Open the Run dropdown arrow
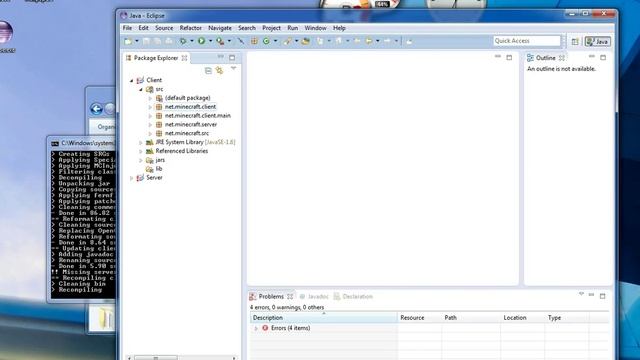This screenshot has height=360, width=640. pos(210,41)
